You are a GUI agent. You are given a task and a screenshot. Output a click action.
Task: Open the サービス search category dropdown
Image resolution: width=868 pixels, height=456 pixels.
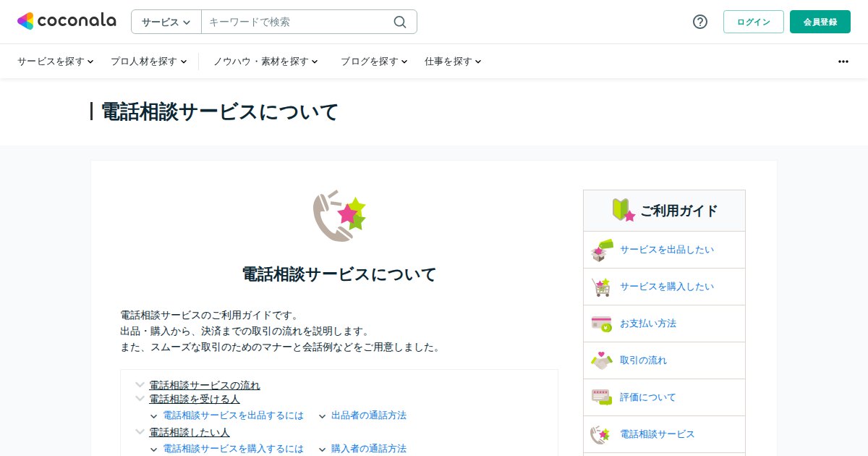tap(166, 22)
